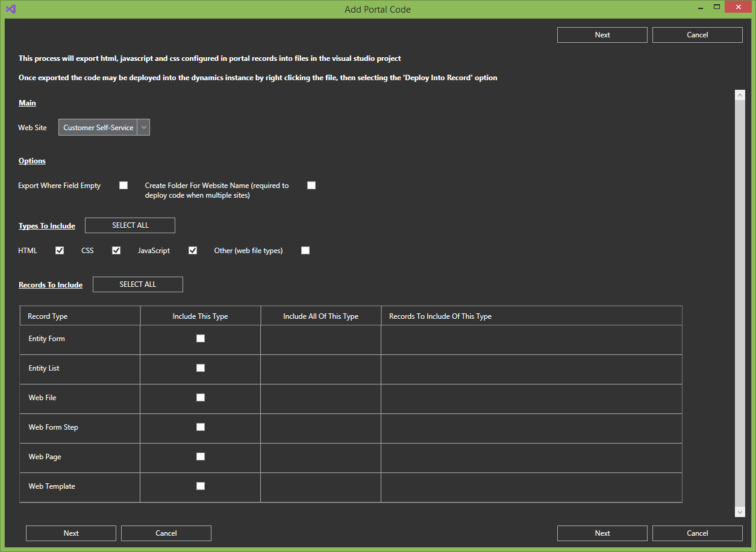Enable Export Where Field Empty
This screenshot has height=552, width=756.
pos(123,185)
